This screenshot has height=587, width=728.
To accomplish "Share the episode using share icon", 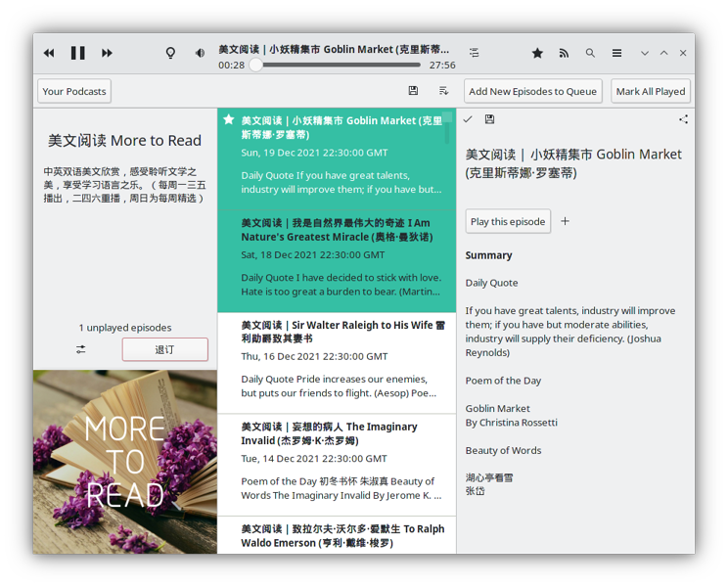I will coord(683,119).
